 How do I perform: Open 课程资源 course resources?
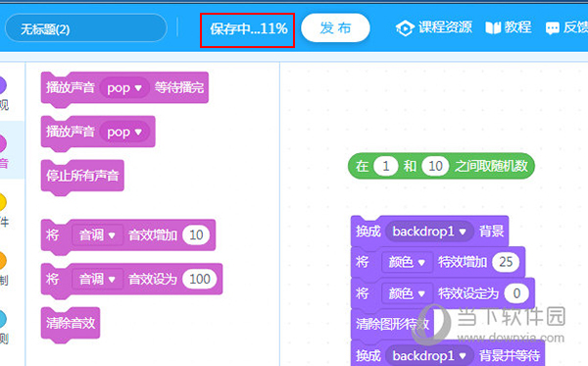433,28
